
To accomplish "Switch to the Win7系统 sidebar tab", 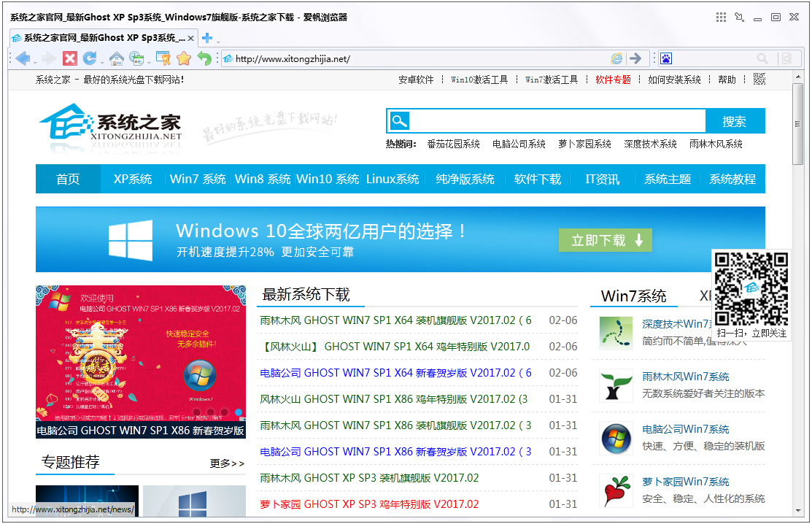I will 633,296.
